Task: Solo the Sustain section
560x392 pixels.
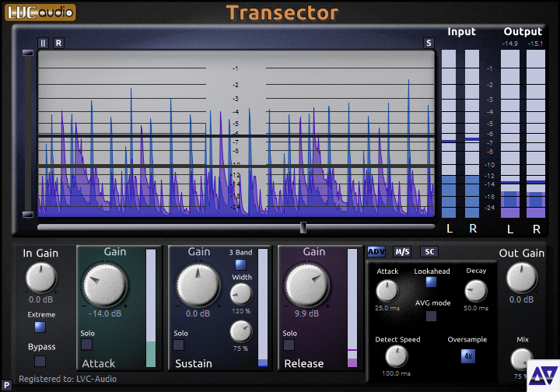Action: (x=179, y=345)
